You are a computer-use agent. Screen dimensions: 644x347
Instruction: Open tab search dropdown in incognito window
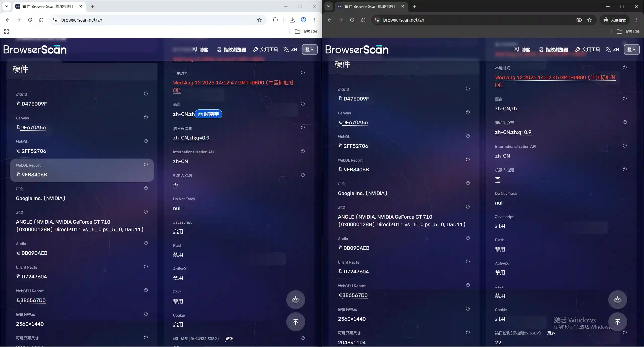329,6
